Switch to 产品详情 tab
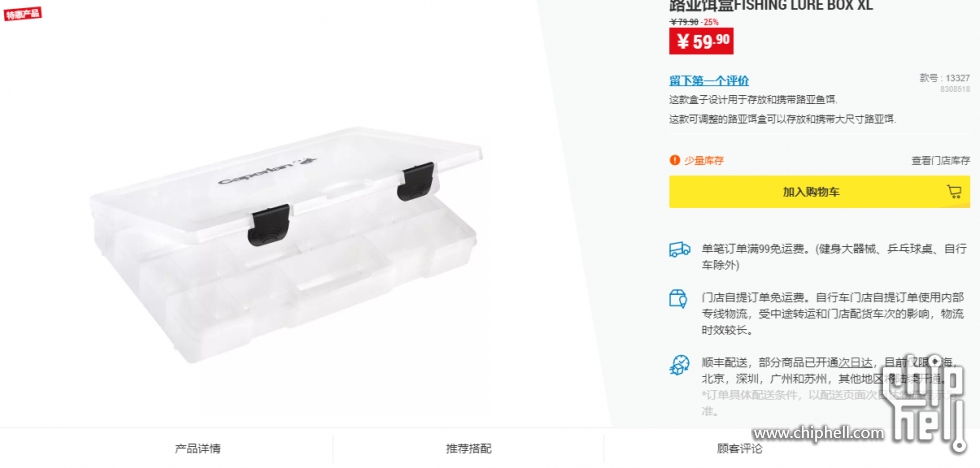The image size is (980, 468). 198,448
